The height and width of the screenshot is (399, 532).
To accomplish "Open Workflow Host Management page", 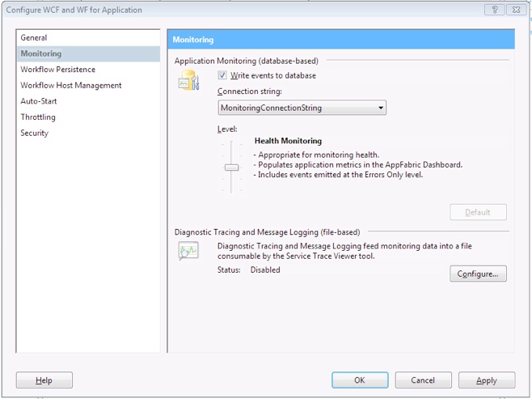I will click(x=71, y=85).
